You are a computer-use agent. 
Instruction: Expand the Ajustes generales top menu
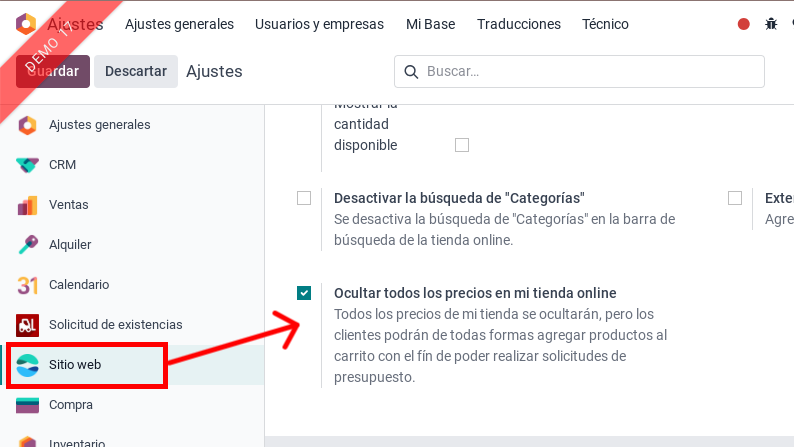click(x=180, y=24)
